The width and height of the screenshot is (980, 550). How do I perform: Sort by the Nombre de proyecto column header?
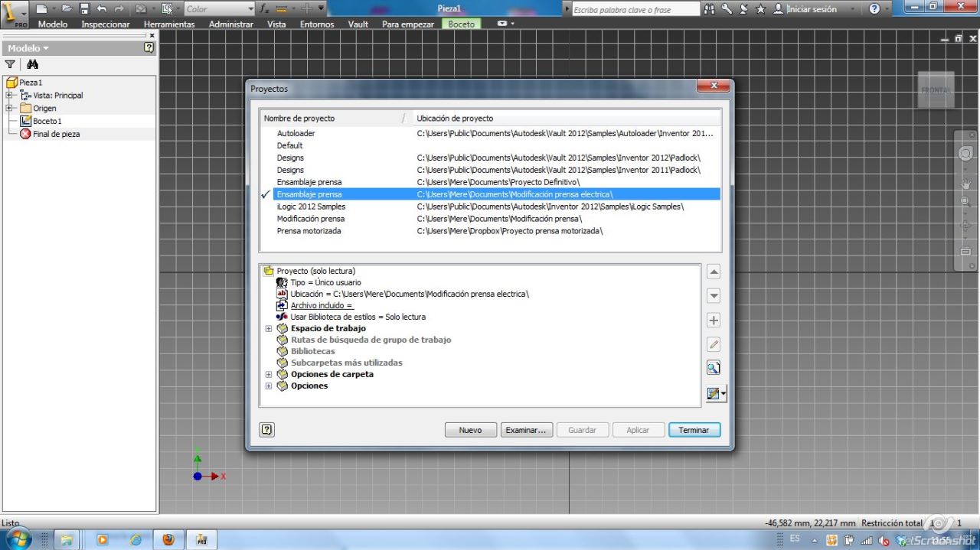click(x=335, y=119)
